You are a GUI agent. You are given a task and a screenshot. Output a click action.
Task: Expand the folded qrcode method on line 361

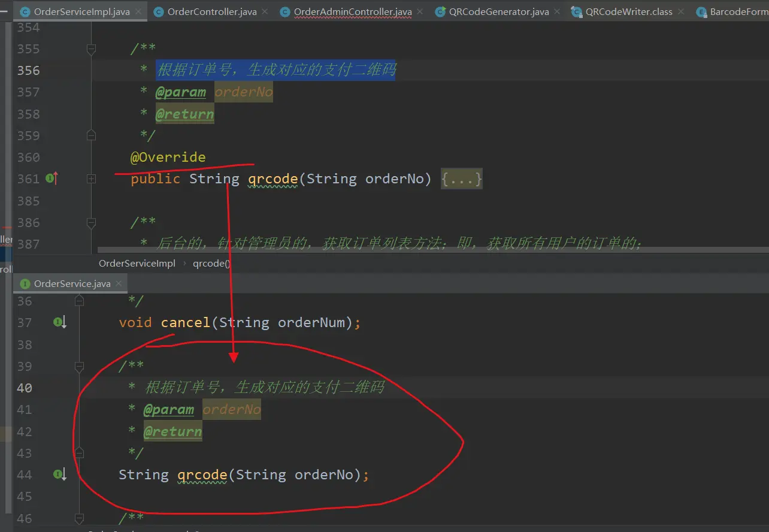[x=91, y=179]
